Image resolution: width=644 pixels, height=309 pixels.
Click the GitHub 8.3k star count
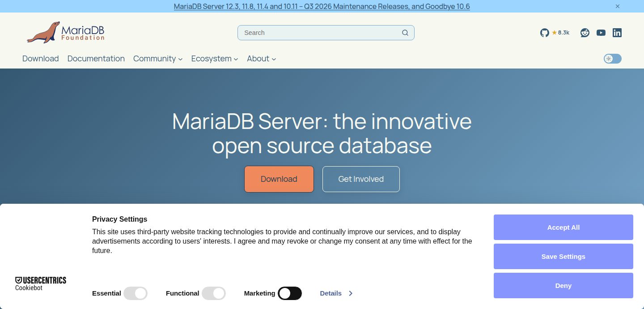pyautogui.click(x=561, y=33)
